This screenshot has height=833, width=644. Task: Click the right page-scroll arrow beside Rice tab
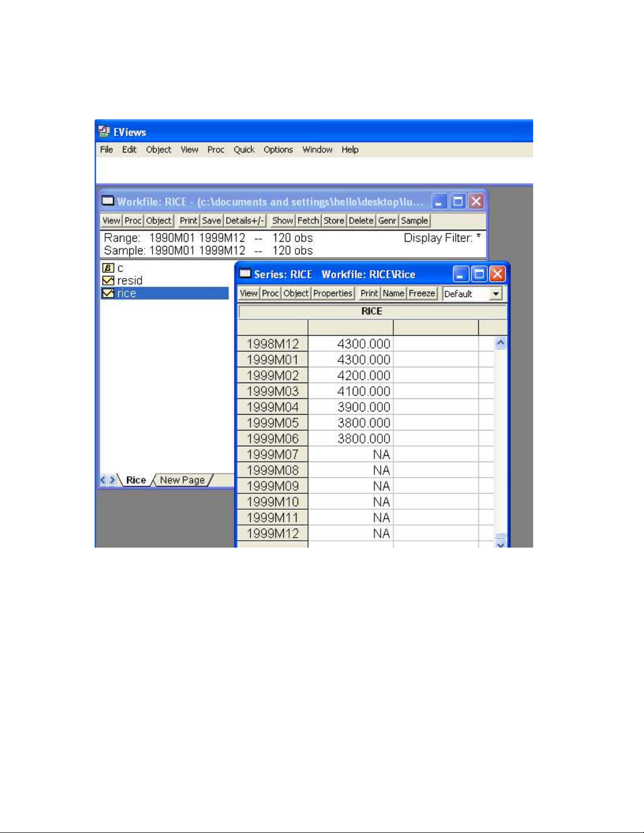click(112, 480)
